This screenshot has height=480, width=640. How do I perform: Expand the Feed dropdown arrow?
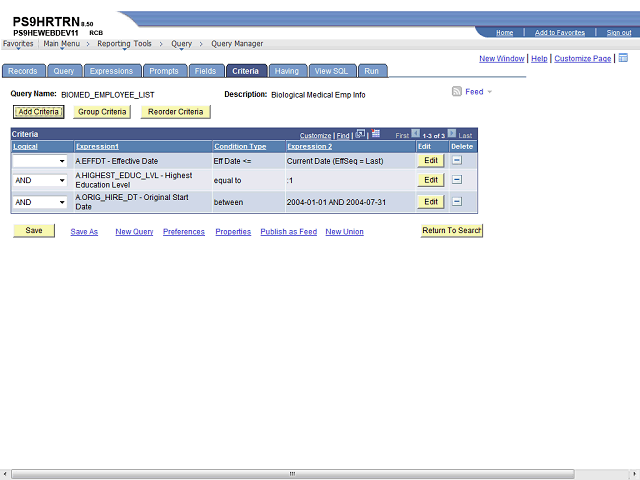(489, 92)
